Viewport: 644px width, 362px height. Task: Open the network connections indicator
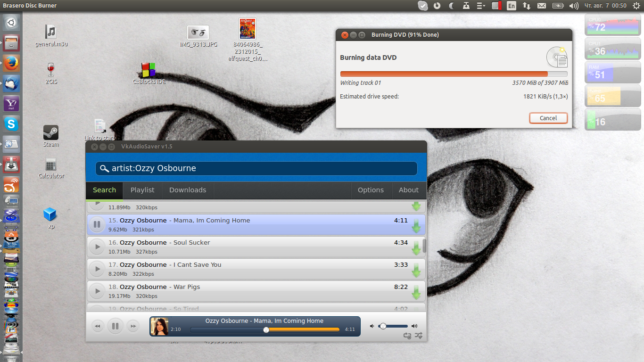tap(527, 6)
